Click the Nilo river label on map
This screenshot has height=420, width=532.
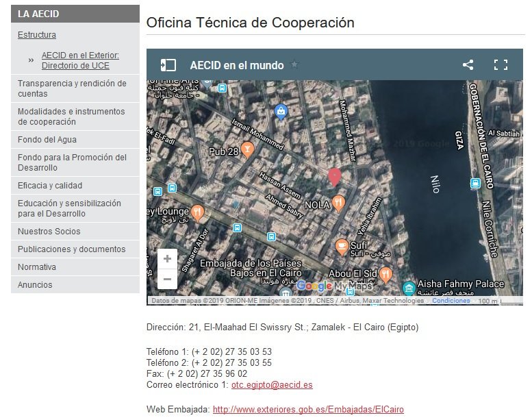(x=435, y=184)
